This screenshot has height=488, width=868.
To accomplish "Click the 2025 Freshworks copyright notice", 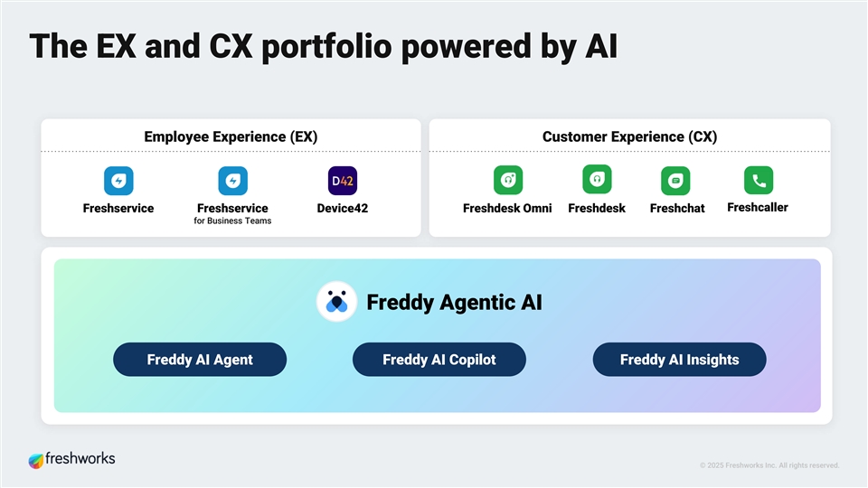I will pyautogui.click(x=769, y=465).
